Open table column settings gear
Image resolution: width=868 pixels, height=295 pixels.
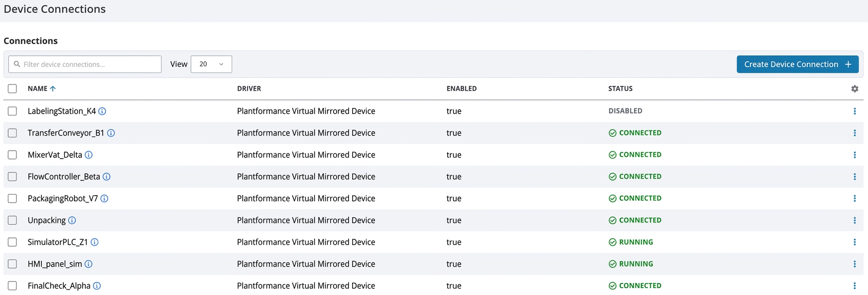point(855,89)
